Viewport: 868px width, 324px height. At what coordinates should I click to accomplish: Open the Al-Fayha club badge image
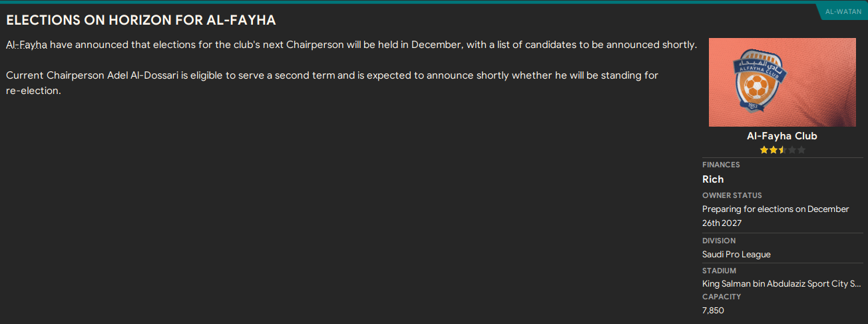782,82
